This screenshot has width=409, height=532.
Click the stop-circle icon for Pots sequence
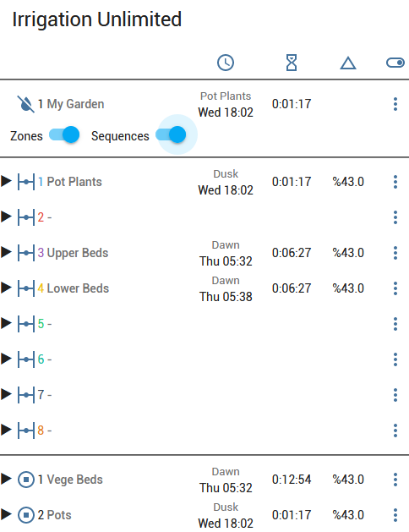pos(26,515)
